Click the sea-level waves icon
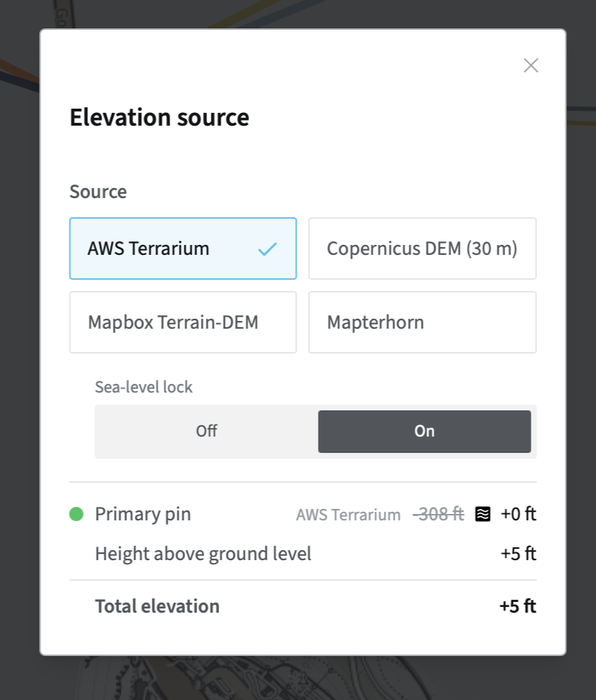The image size is (596, 700). [482, 514]
